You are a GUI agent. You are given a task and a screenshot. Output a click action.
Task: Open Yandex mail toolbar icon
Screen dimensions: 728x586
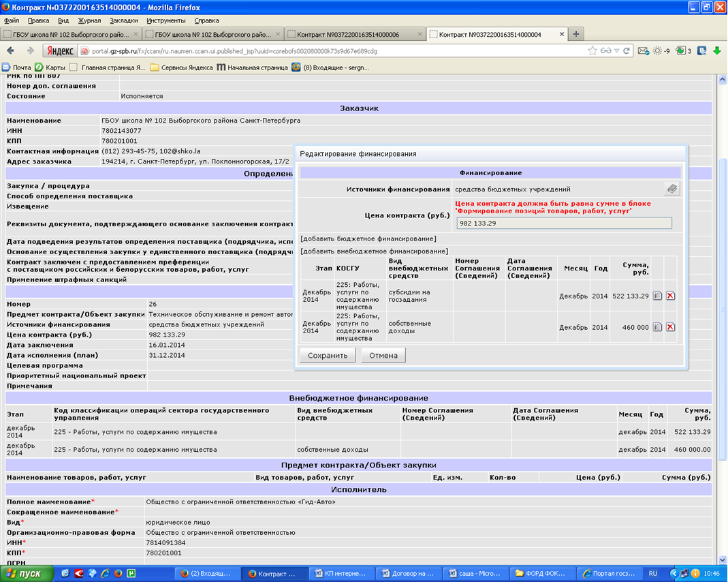pyautogui.click(x=643, y=50)
